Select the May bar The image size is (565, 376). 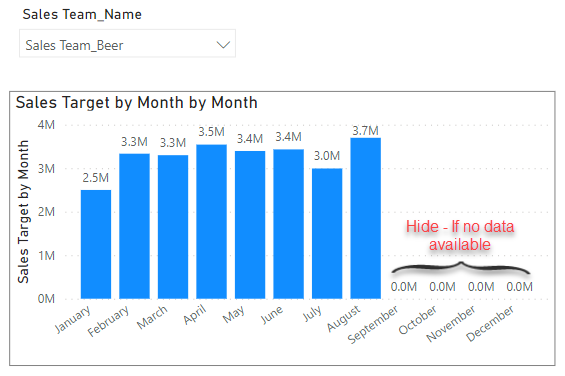(250, 225)
